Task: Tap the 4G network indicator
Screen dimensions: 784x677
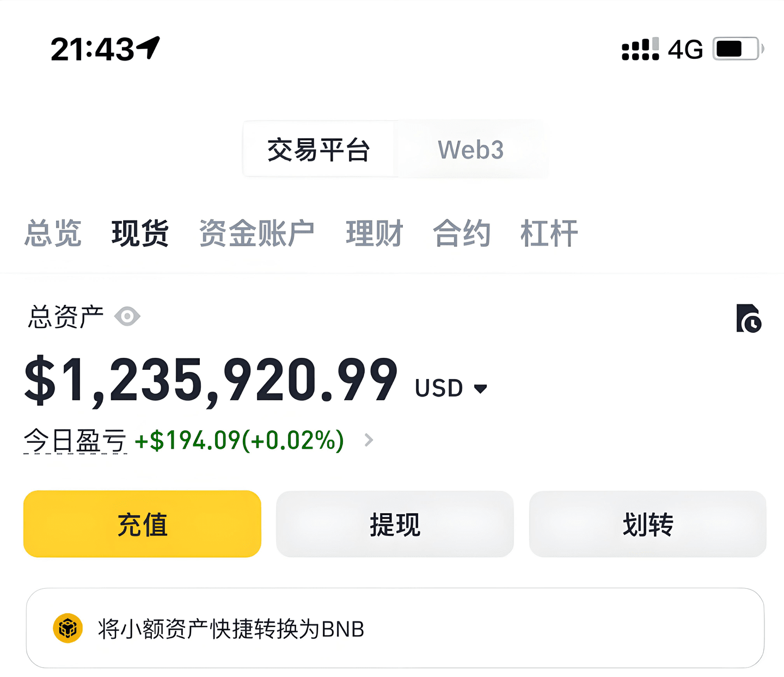Action: 685,50
